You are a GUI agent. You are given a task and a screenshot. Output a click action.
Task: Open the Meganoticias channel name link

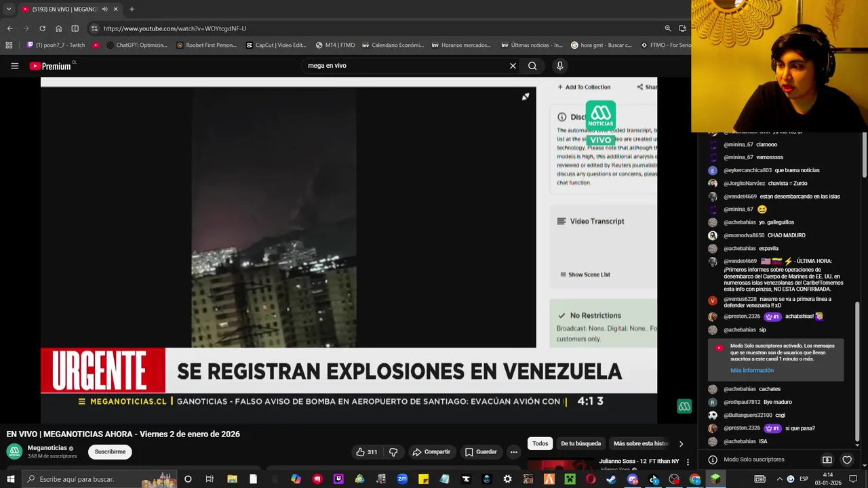click(47, 448)
